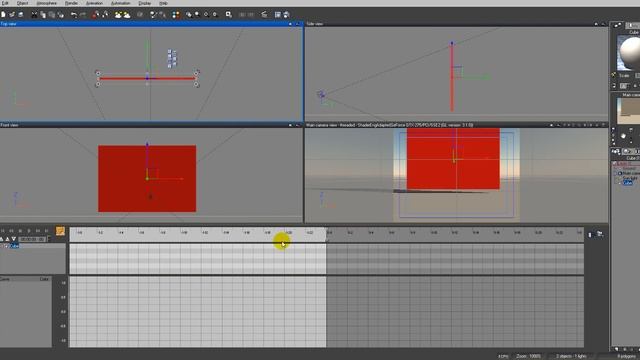Click the Color header in curve panel
The width and height of the screenshot is (640, 360).
(x=44, y=279)
